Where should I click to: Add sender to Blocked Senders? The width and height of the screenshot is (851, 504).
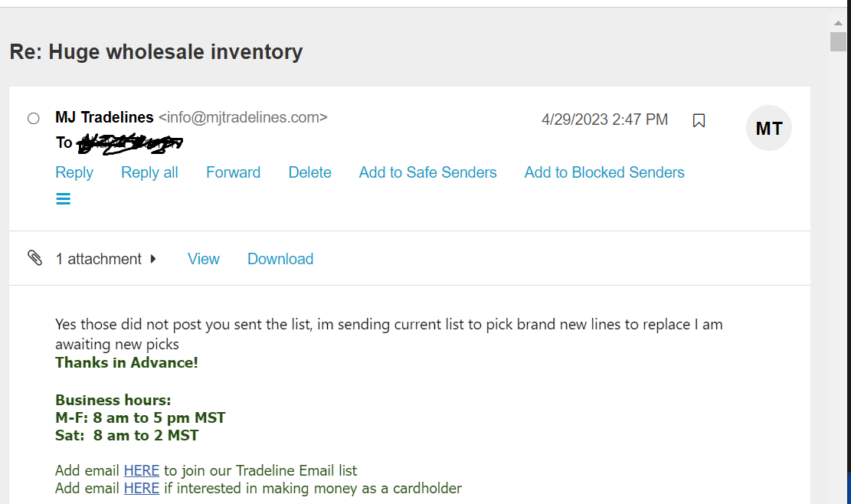(604, 172)
